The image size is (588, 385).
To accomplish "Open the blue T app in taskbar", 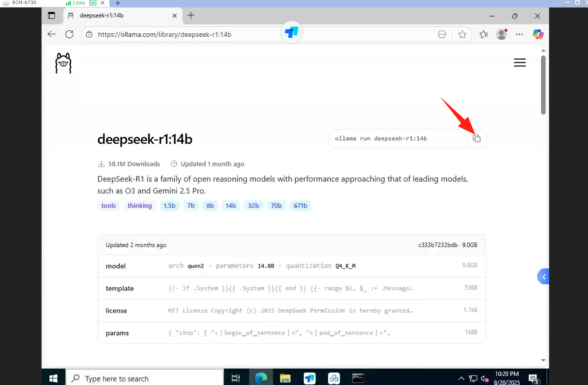I will click(310, 378).
